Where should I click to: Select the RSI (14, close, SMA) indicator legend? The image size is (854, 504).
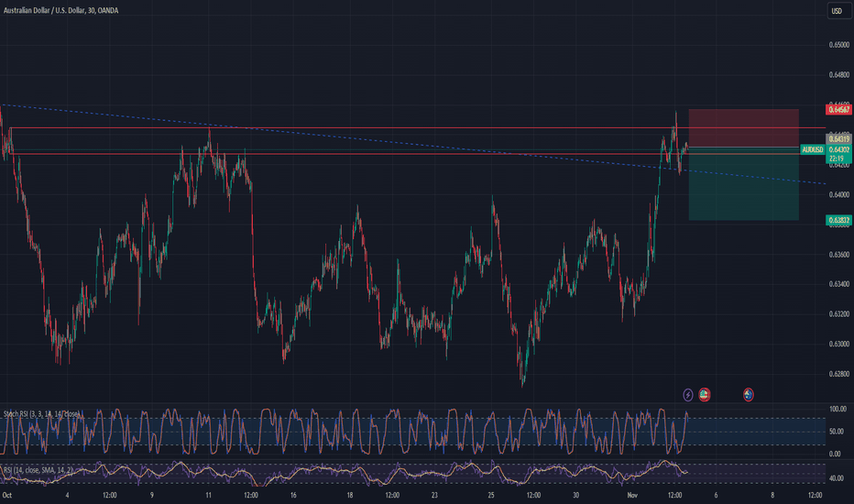38,470
